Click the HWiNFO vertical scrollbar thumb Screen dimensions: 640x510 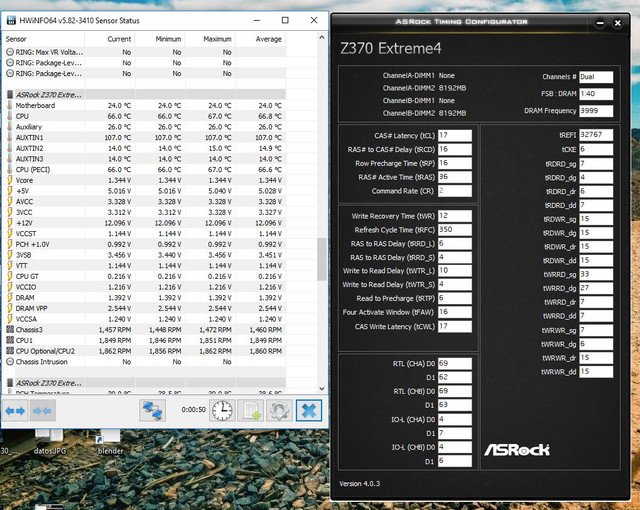pyautogui.click(x=322, y=259)
